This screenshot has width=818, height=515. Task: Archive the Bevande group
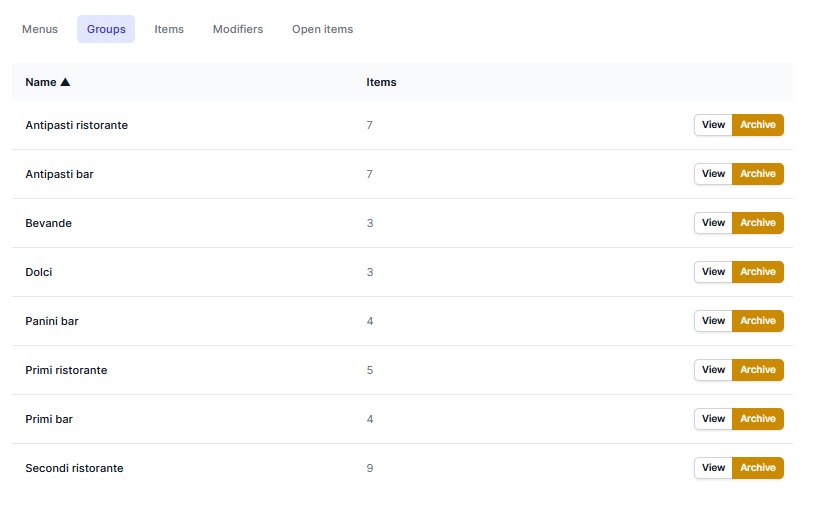758,223
